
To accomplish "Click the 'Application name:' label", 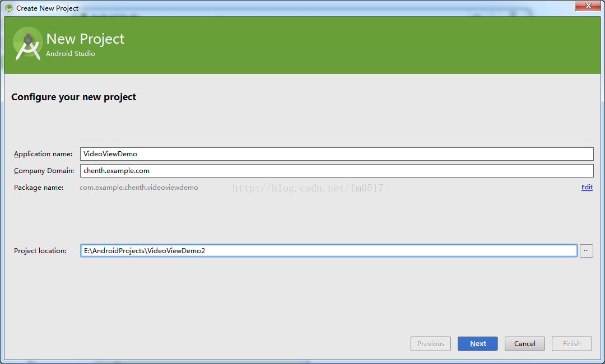I will pyautogui.click(x=43, y=154).
